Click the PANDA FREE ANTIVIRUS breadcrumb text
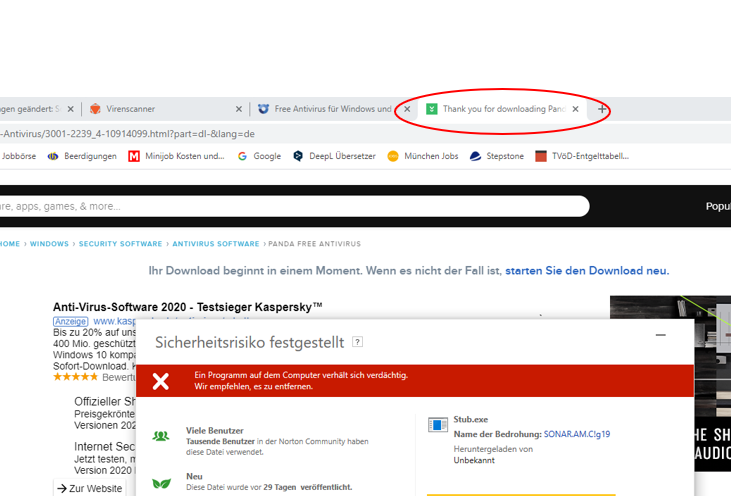 coord(315,244)
